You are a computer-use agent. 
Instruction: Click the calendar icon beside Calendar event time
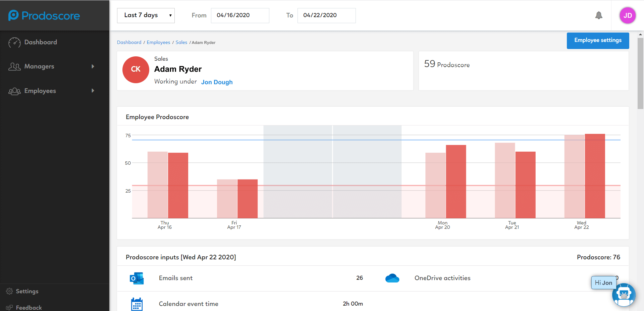coord(137,304)
